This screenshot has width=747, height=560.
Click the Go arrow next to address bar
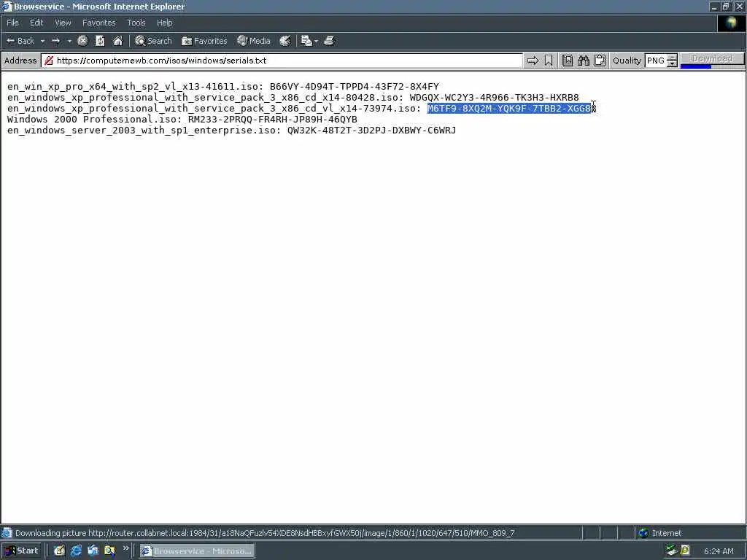(x=533, y=61)
